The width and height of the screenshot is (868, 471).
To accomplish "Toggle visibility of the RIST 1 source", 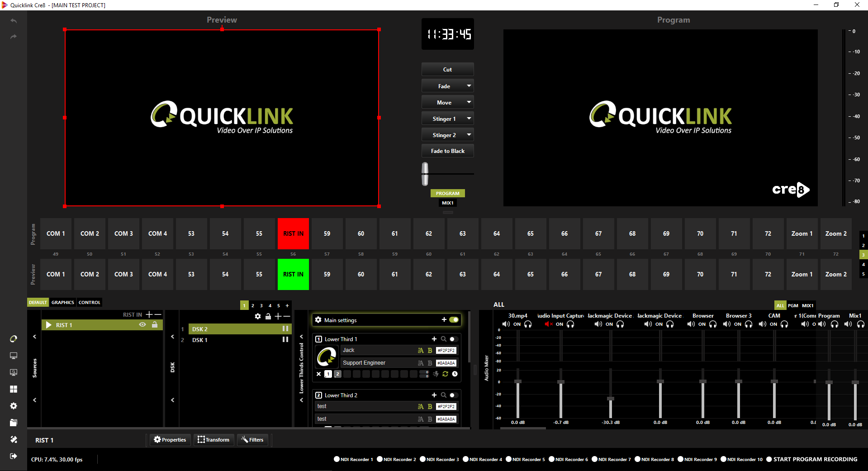I will coord(142,324).
